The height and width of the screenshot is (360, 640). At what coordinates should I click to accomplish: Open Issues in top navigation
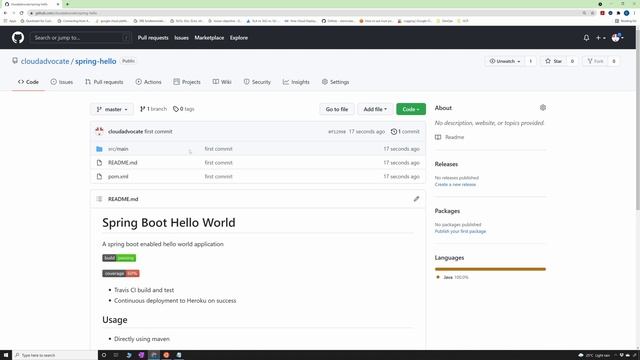tap(181, 38)
